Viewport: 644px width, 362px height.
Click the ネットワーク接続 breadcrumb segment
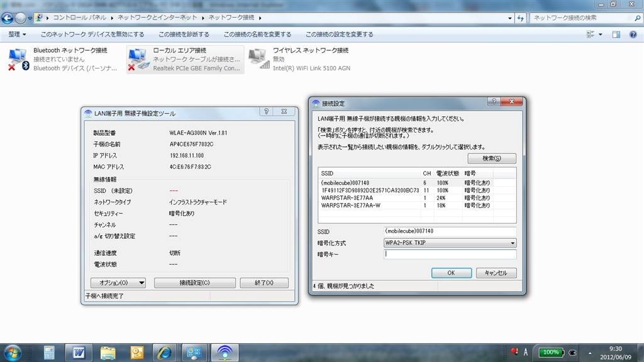tap(231, 18)
